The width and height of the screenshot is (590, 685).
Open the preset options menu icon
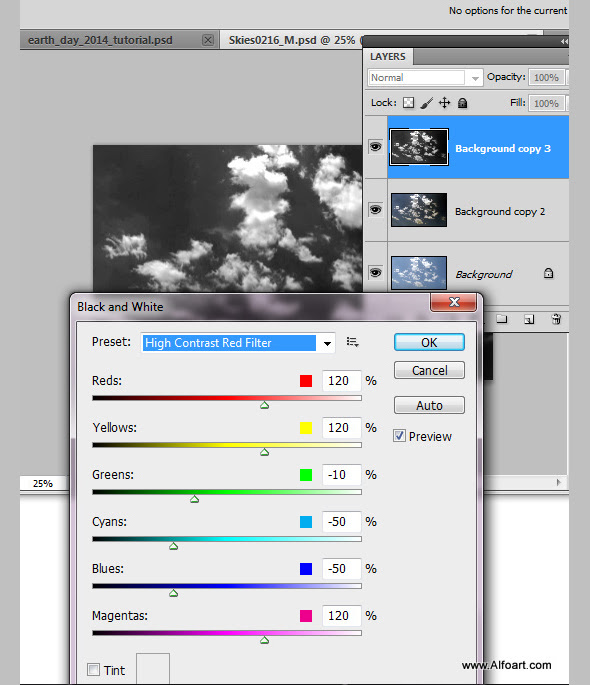(352, 342)
